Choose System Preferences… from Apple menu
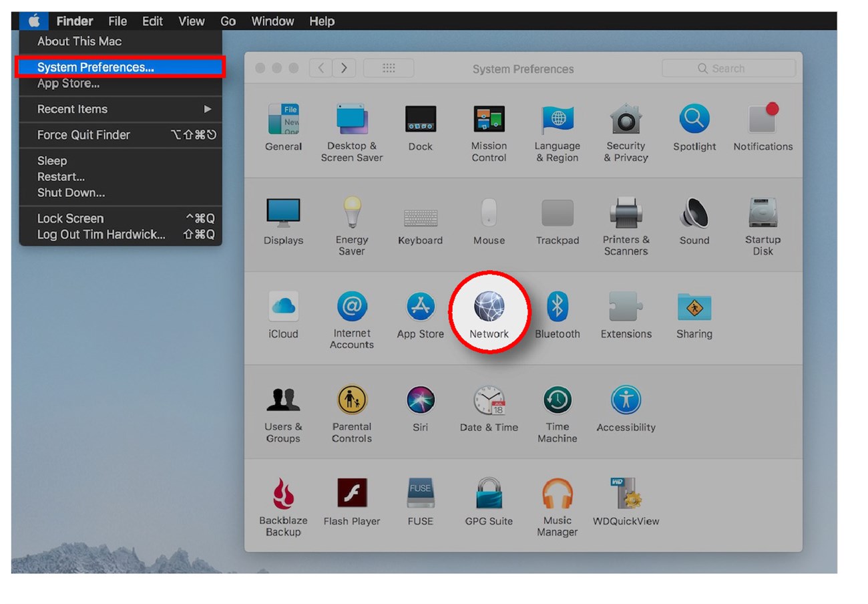 [x=120, y=67]
